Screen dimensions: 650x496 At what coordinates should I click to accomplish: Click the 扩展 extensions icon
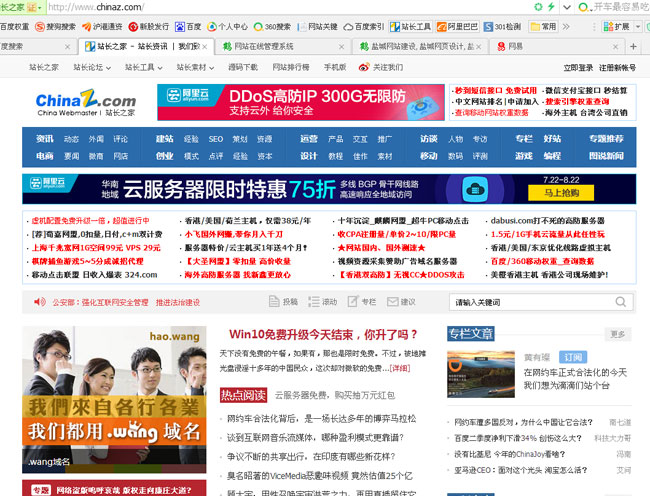tap(608, 27)
